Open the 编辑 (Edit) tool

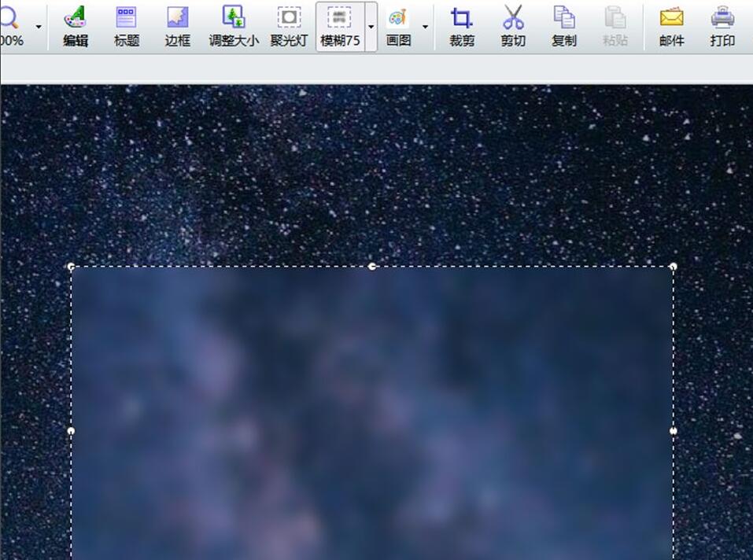pos(76,27)
